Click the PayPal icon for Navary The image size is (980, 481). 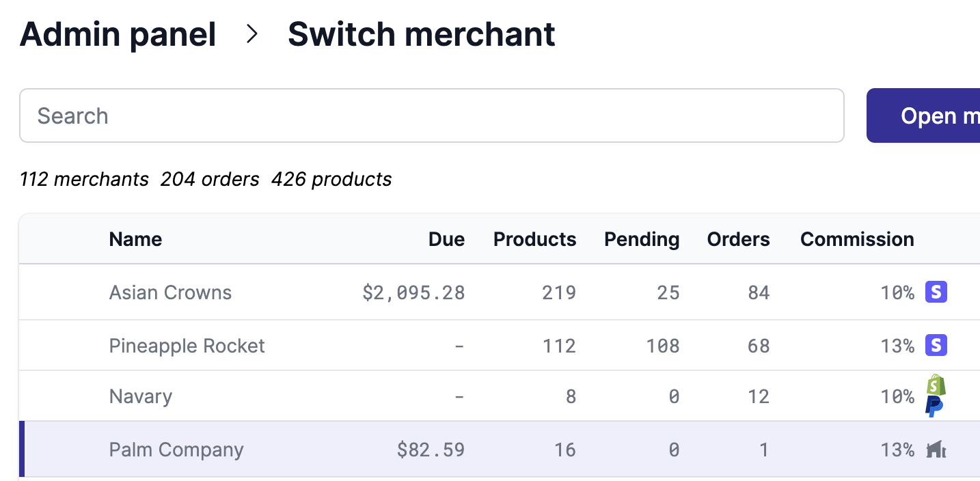tap(934, 407)
